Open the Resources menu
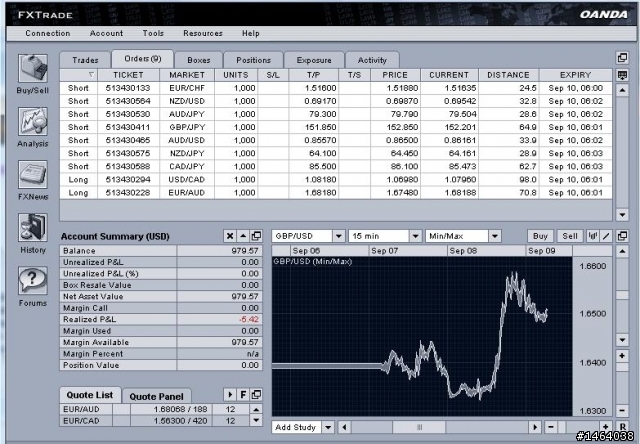Image resolution: width=640 pixels, height=444 pixels. (x=203, y=33)
